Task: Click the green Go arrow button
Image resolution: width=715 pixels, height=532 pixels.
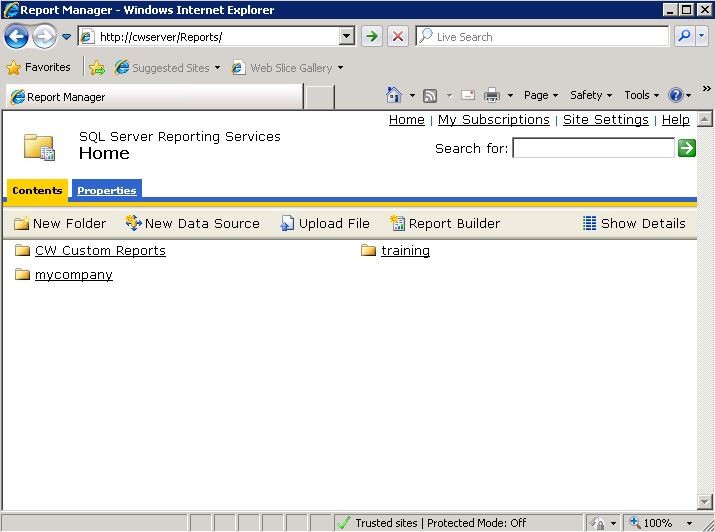Action: (x=372, y=36)
